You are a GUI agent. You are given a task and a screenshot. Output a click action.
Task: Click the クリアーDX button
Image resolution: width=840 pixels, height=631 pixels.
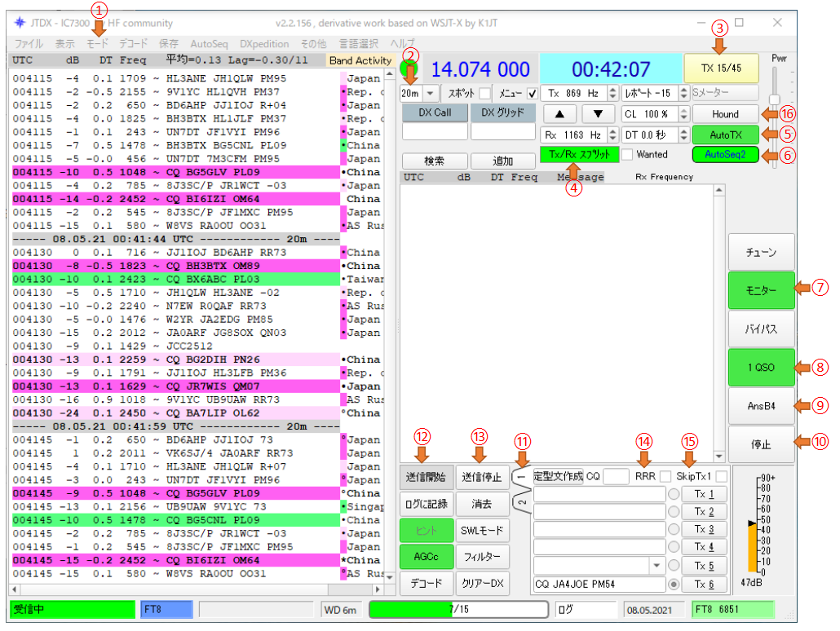(482, 584)
